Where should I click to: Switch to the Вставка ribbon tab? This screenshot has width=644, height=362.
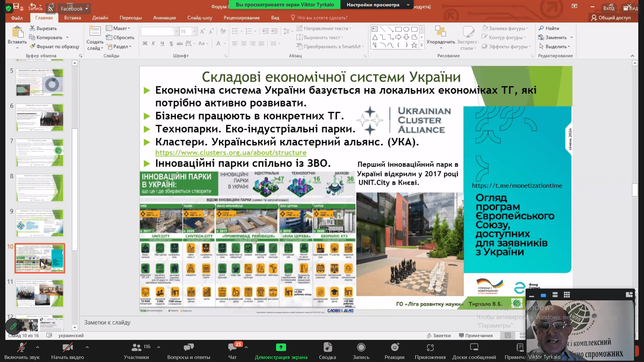[72, 18]
